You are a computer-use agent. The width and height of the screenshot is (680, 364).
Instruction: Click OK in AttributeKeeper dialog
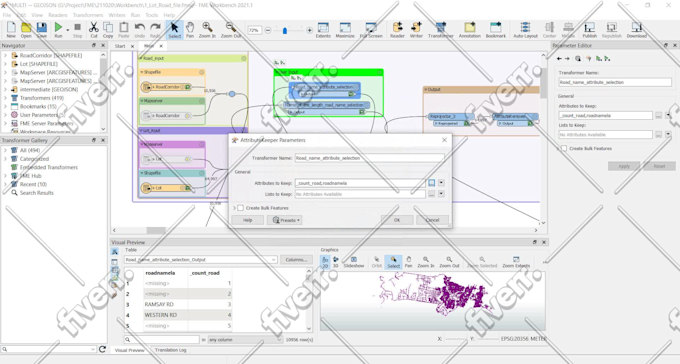[x=397, y=220]
